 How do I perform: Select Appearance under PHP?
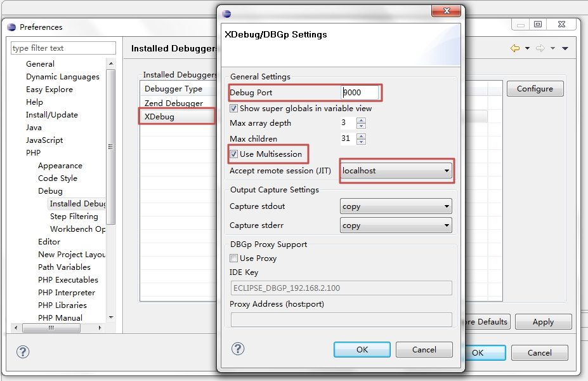[60, 166]
